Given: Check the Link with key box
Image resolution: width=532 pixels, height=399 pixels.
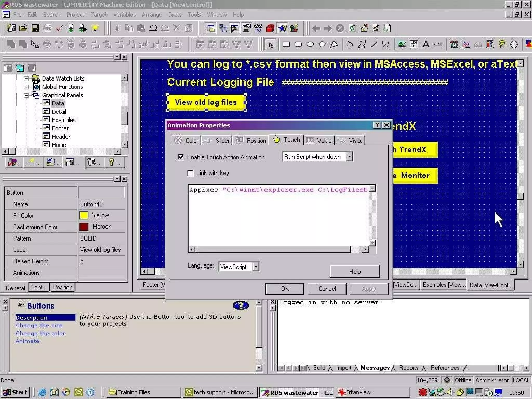Looking at the screenshot, I should click(x=190, y=173).
